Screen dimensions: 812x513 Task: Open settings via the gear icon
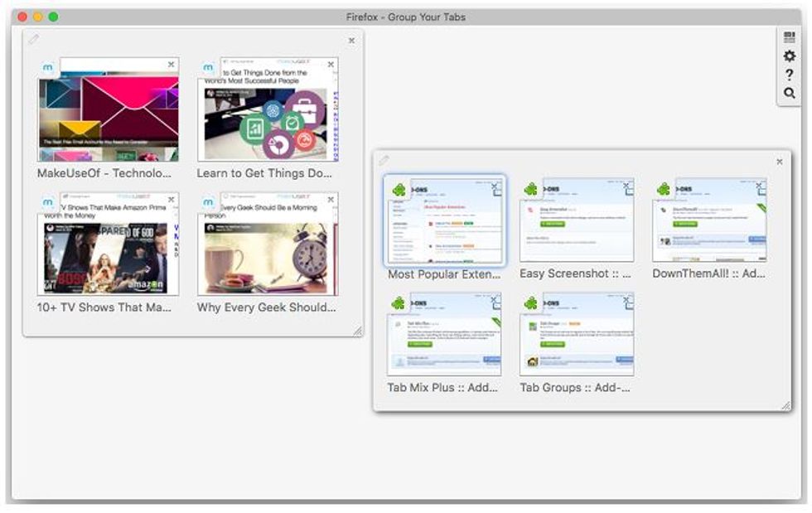click(x=789, y=56)
